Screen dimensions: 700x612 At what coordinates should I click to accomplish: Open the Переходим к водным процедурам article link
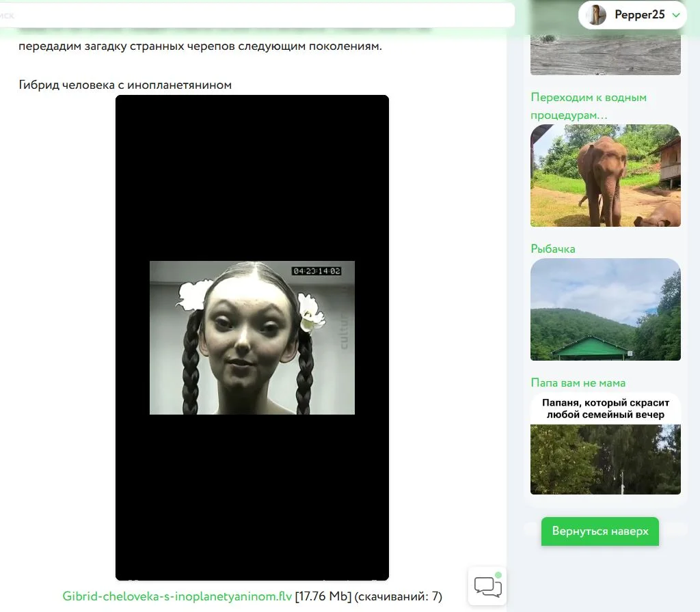(x=589, y=106)
